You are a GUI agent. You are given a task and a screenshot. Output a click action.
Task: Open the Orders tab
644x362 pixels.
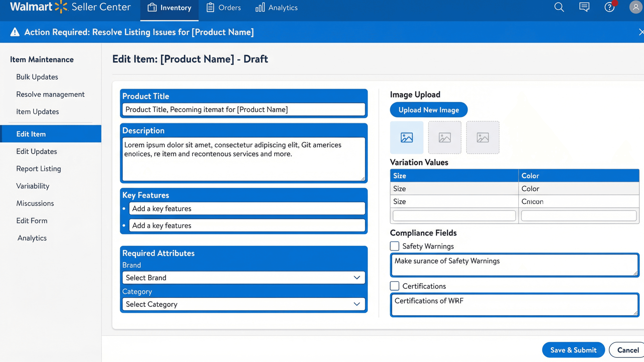(224, 8)
